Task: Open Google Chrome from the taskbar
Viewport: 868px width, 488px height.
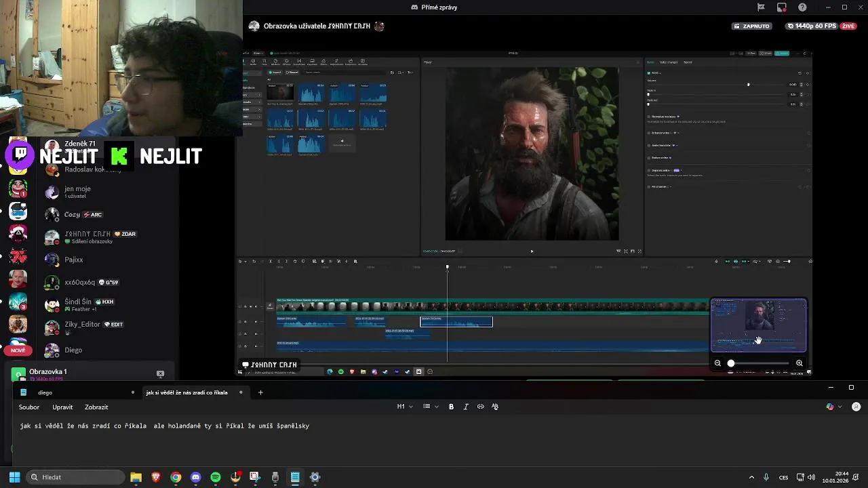Action: click(176, 477)
